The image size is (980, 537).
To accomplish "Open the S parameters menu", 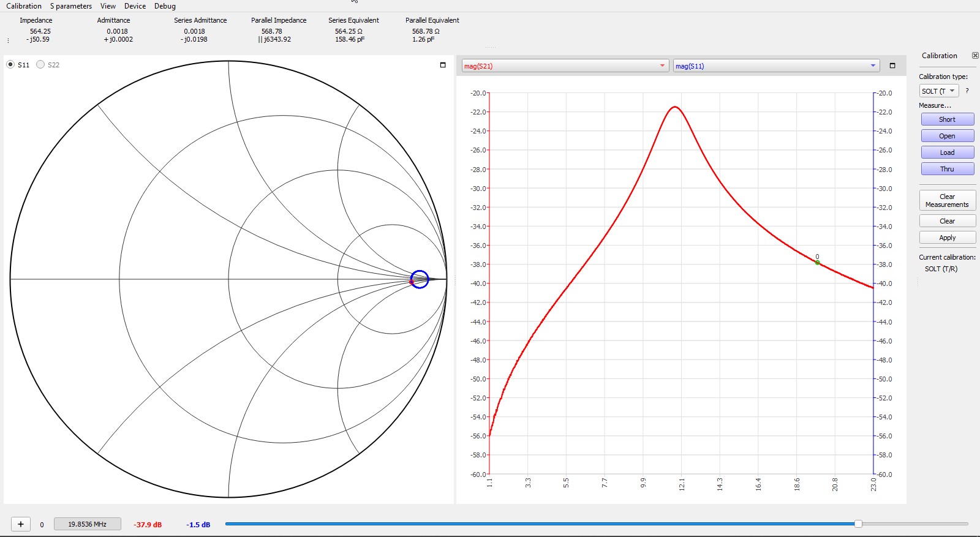I will (x=71, y=6).
